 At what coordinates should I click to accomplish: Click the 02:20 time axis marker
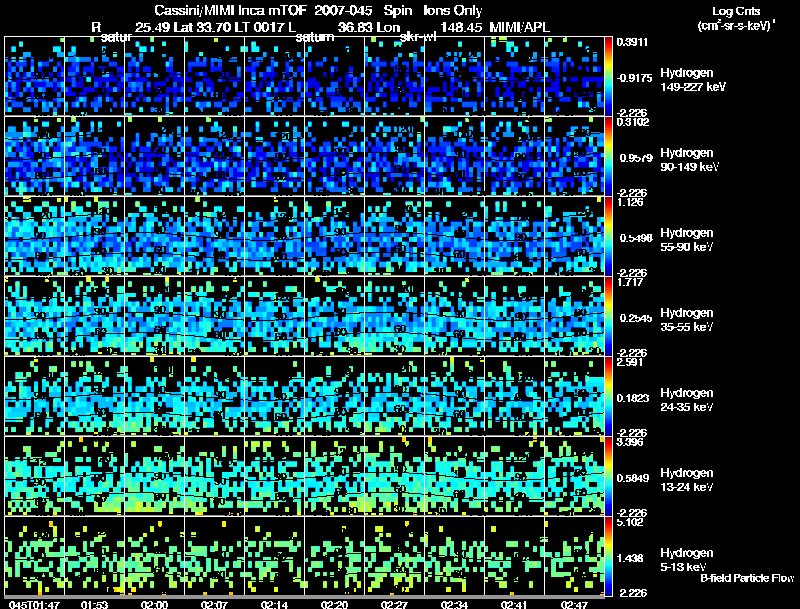tap(334, 605)
